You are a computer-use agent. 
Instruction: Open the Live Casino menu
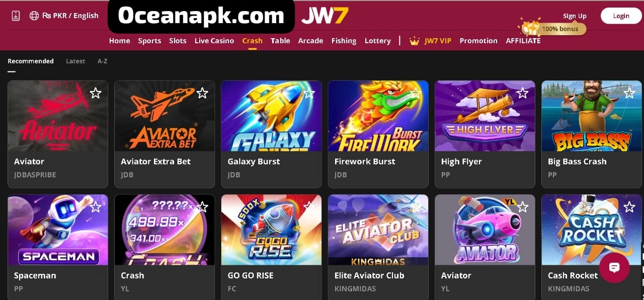tap(214, 41)
